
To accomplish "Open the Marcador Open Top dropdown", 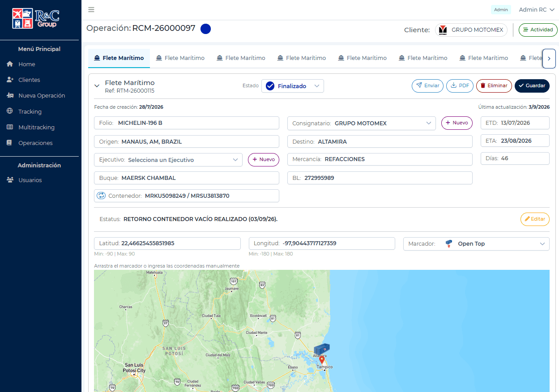I will (x=476, y=244).
